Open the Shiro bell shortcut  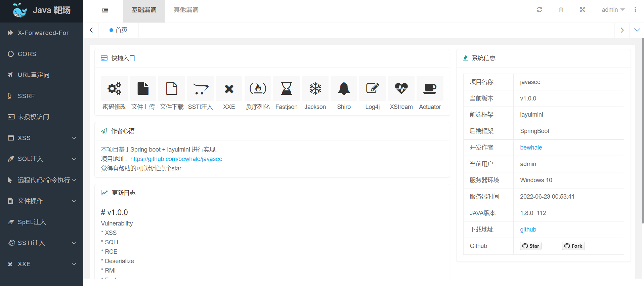344,89
